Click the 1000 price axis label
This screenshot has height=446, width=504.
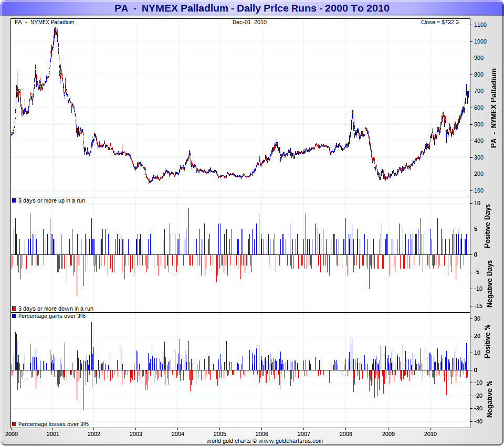coord(480,41)
